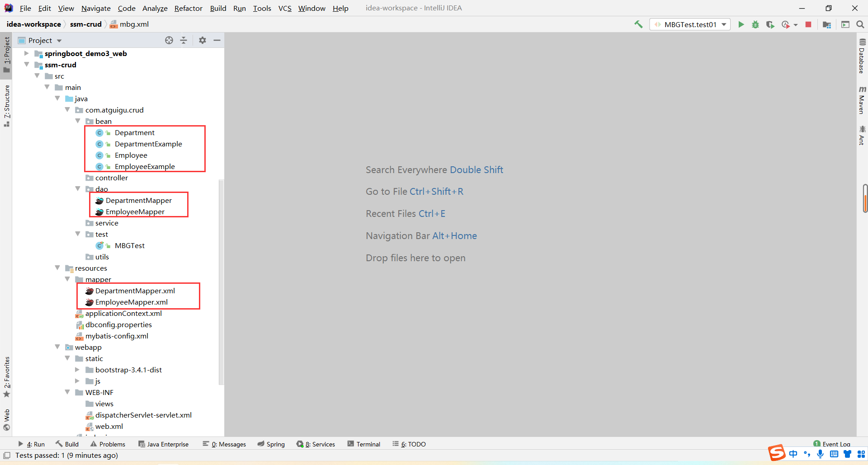Open the Event Log
The height and width of the screenshot is (465, 868).
[832, 444]
